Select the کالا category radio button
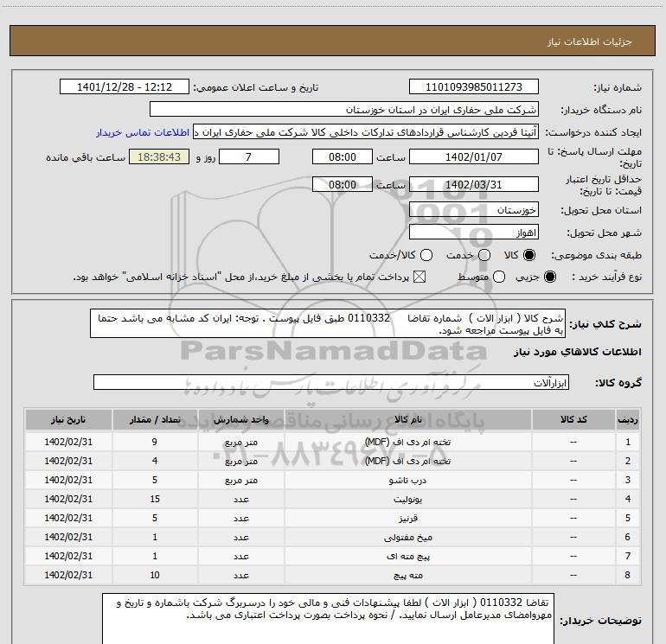Viewport: 666px width, 644px height. point(529,255)
